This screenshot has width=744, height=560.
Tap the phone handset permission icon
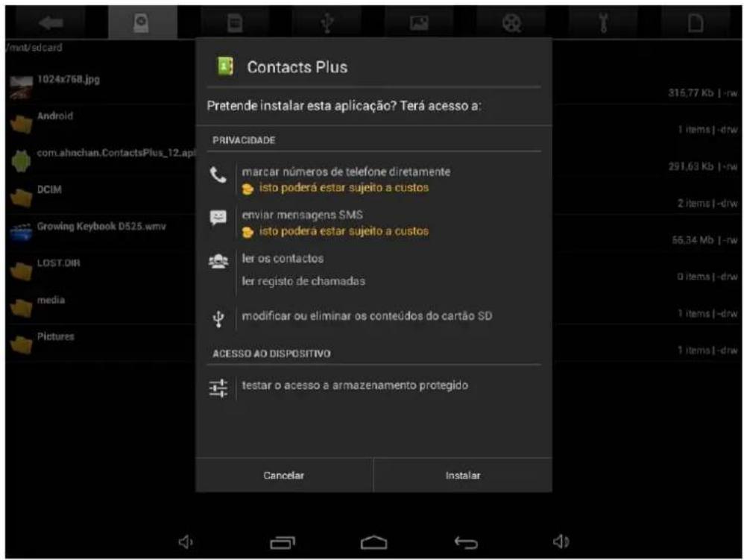(x=218, y=175)
